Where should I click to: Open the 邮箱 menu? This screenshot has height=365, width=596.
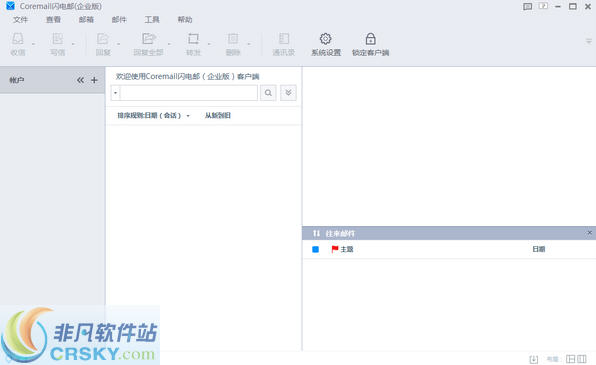(86, 19)
